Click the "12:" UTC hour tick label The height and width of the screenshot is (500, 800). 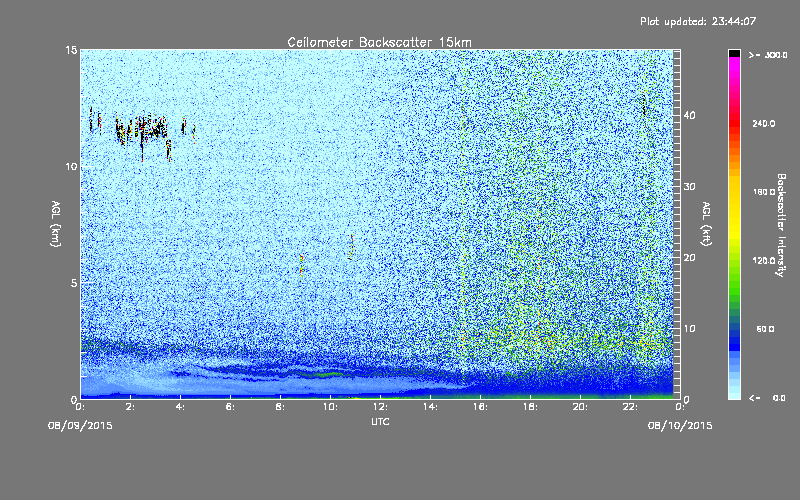tap(380, 407)
